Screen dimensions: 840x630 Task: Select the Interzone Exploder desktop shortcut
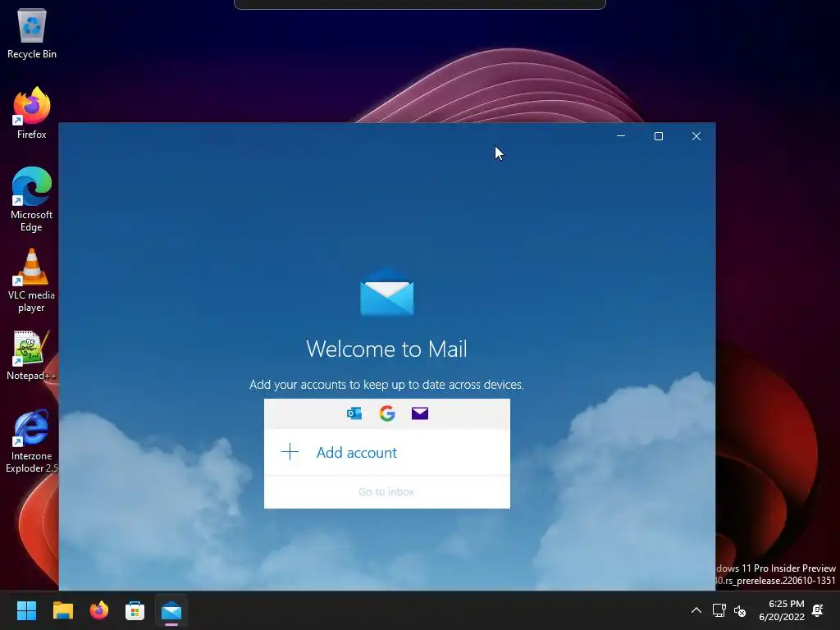coord(32,441)
